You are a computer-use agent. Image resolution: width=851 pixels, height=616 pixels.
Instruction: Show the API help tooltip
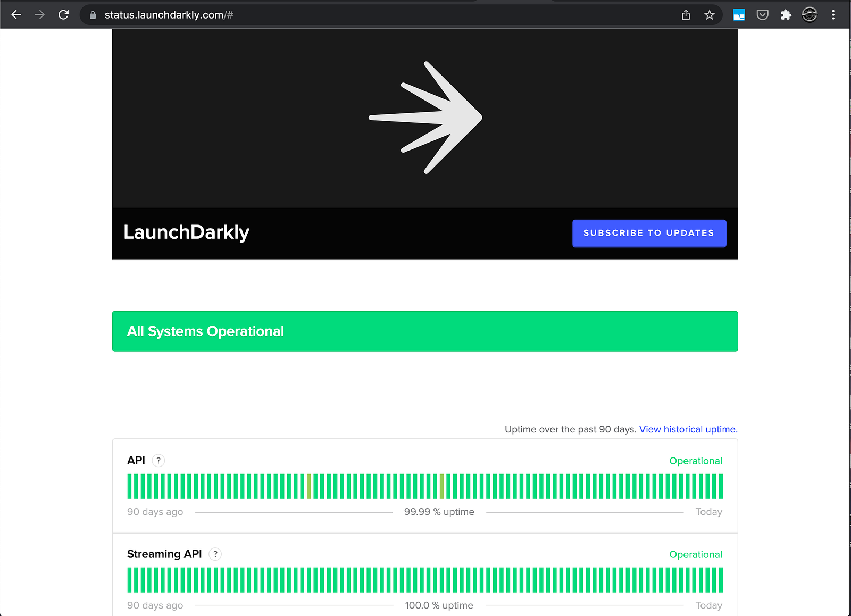coord(158,461)
